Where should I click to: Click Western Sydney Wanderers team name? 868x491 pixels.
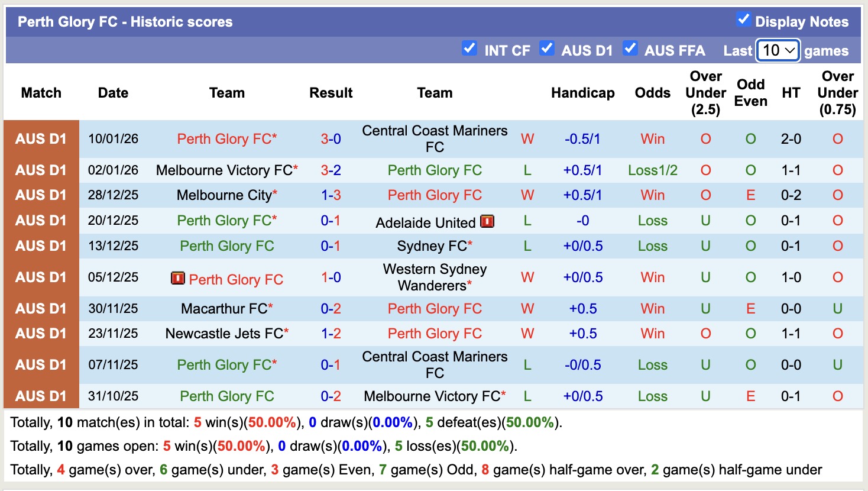pos(435,276)
